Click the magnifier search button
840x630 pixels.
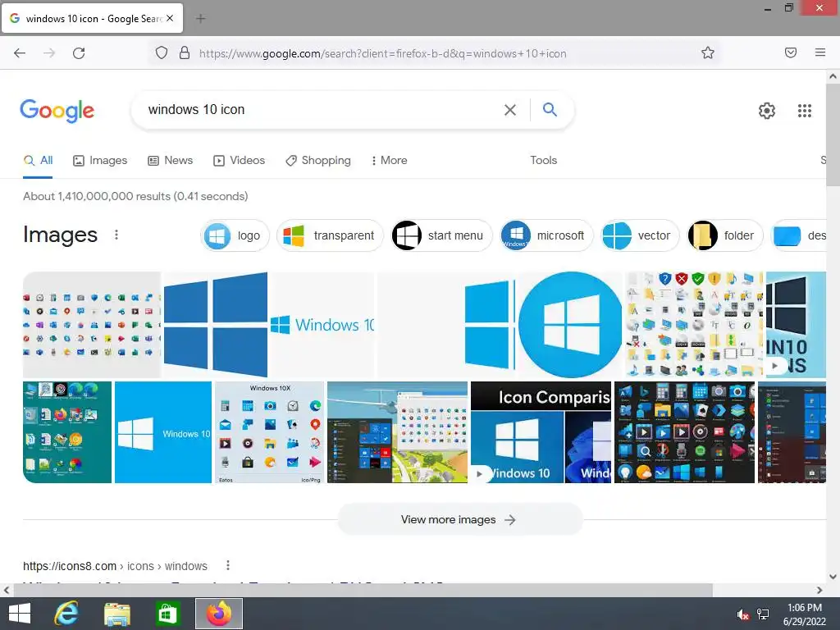tap(550, 109)
